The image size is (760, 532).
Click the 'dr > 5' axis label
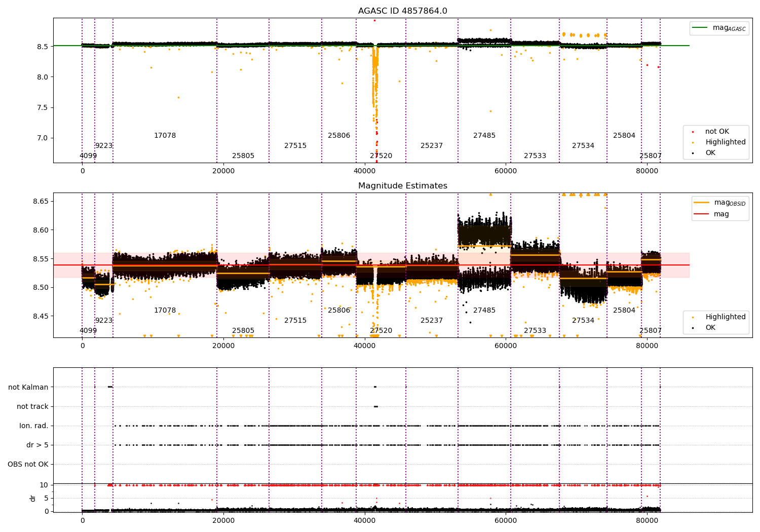(x=37, y=445)
